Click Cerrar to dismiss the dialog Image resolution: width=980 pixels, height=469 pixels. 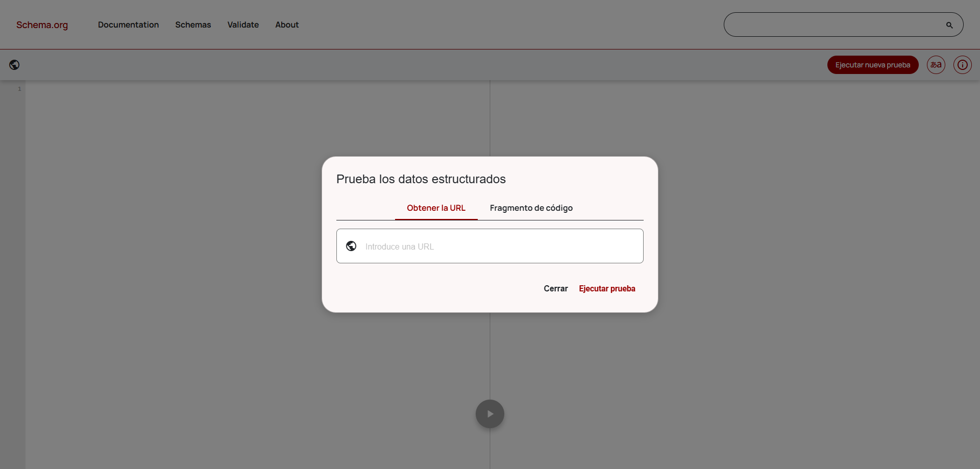coord(555,288)
